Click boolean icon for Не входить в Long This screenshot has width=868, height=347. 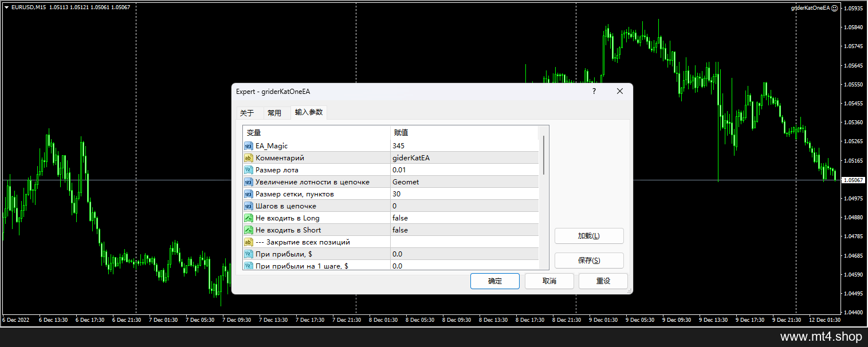click(248, 218)
